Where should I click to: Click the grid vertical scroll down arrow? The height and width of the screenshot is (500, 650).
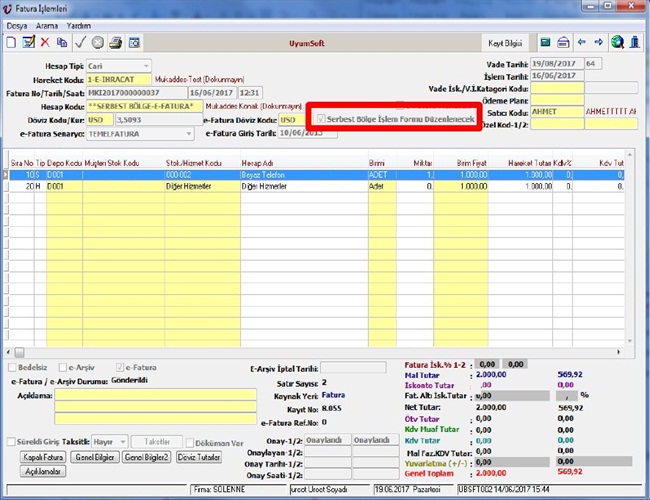[630, 342]
